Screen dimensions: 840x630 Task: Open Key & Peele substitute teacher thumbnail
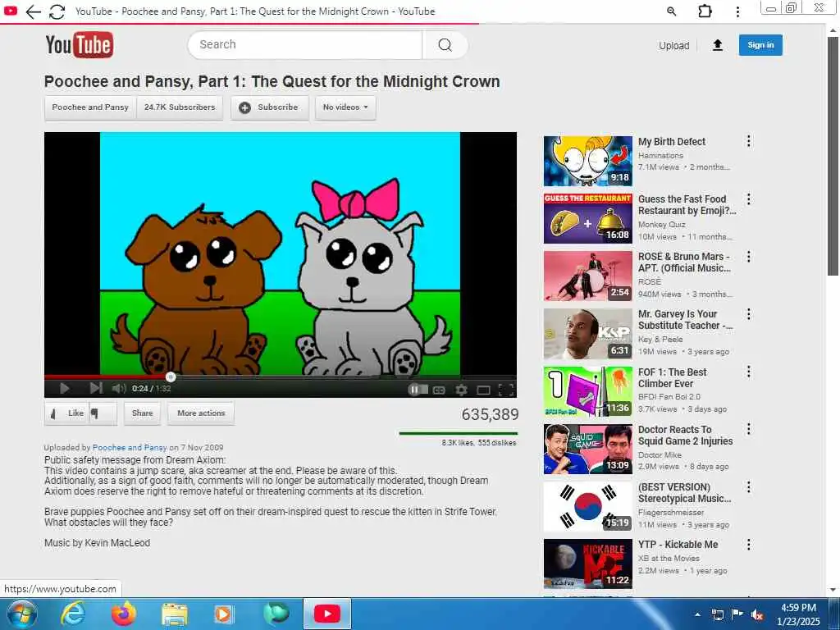(x=587, y=334)
